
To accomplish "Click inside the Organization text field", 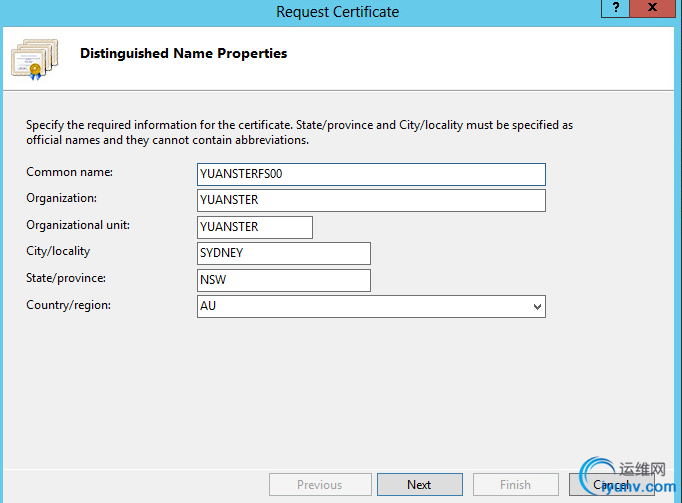I will pos(372,201).
